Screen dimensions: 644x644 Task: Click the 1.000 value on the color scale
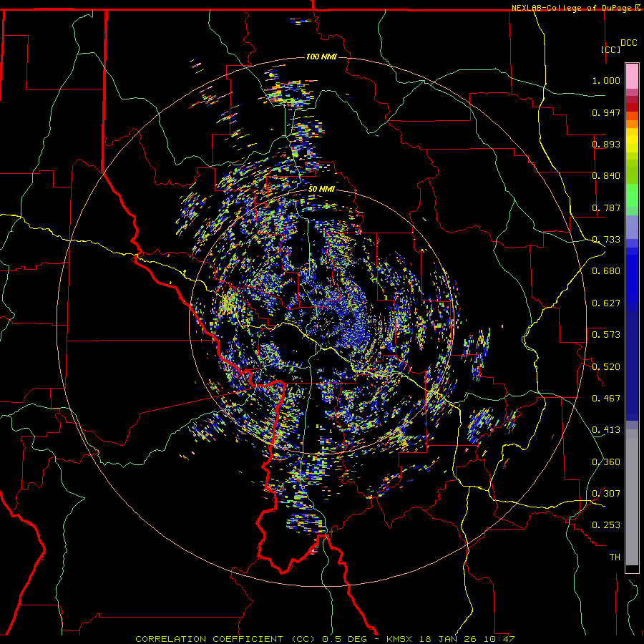coord(606,80)
